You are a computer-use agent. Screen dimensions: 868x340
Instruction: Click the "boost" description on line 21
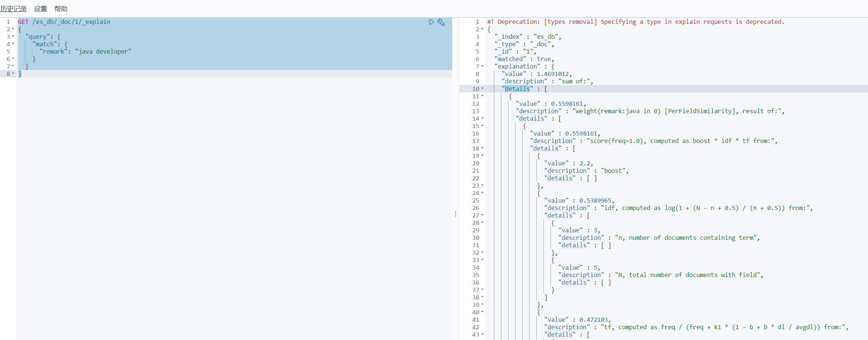[613, 171]
